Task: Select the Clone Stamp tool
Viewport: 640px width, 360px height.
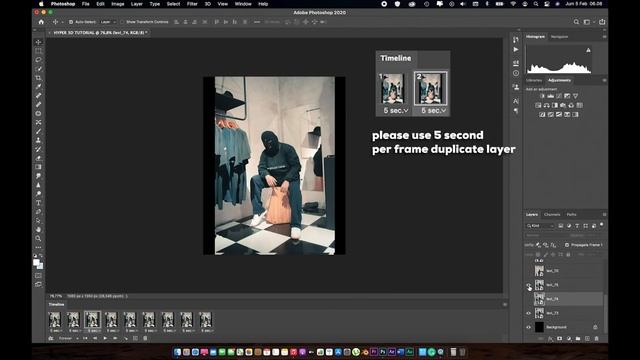Action: click(x=38, y=140)
